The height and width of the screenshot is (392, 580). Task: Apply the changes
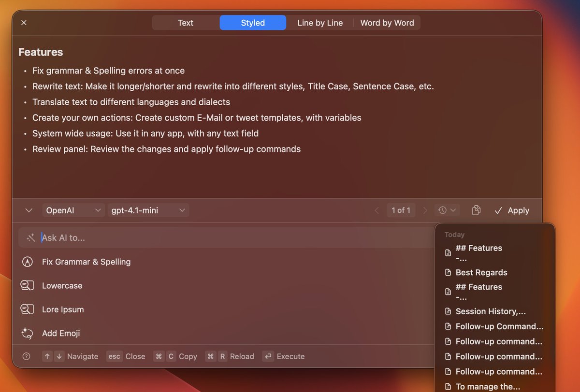pyautogui.click(x=512, y=210)
